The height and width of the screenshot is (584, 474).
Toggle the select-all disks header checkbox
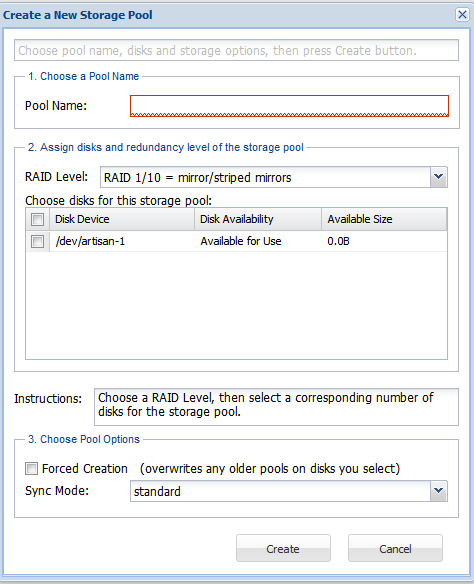38,219
